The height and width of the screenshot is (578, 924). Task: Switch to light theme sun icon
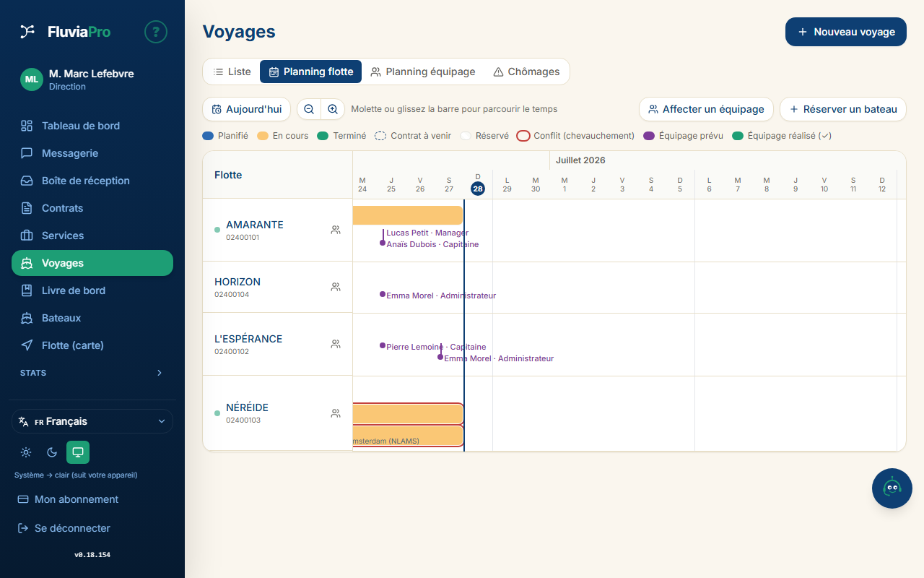26,452
